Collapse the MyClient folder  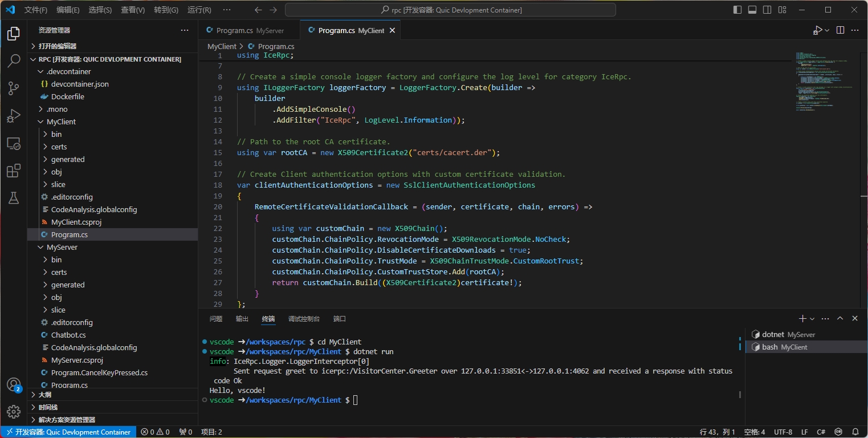[113, 121]
